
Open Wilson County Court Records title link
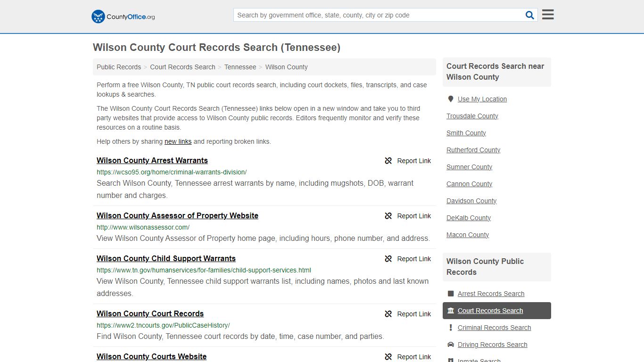pyautogui.click(x=150, y=313)
